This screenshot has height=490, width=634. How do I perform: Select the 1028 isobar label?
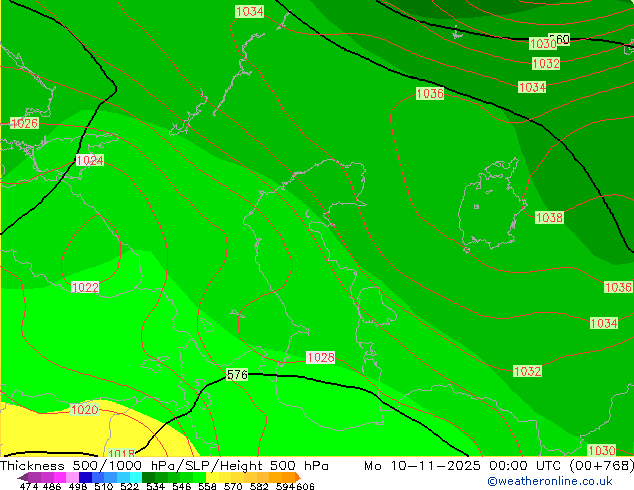(320, 357)
